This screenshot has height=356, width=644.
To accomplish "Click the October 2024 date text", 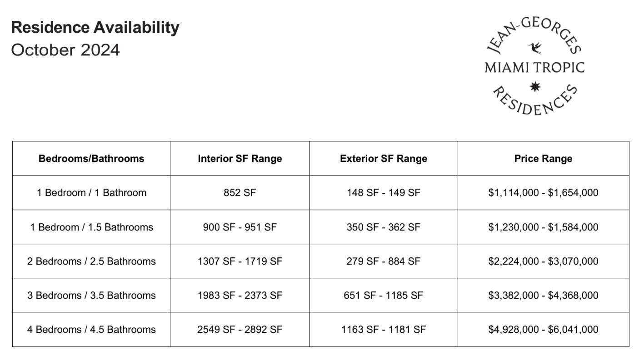I will point(65,50).
